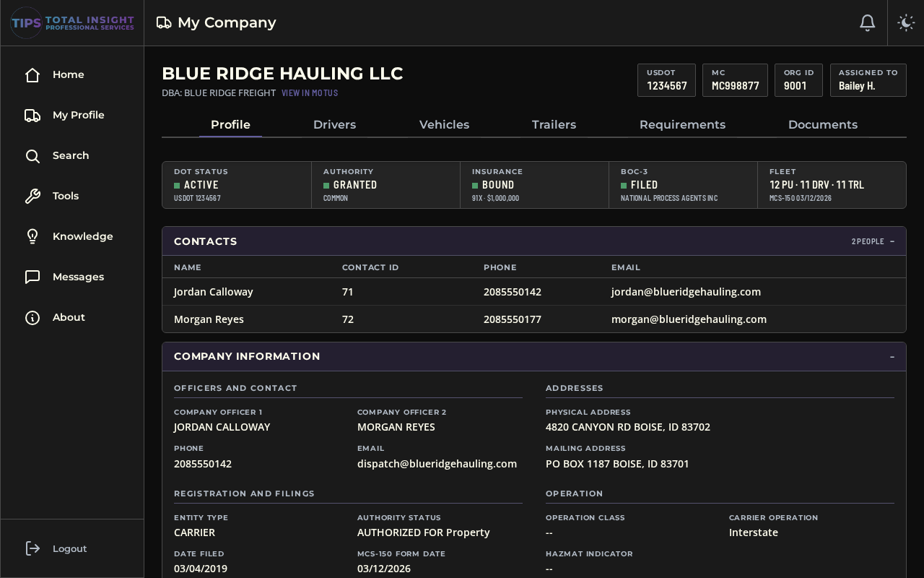
Task: Click the DOT Status Active card
Action: pyautogui.click(x=237, y=185)
